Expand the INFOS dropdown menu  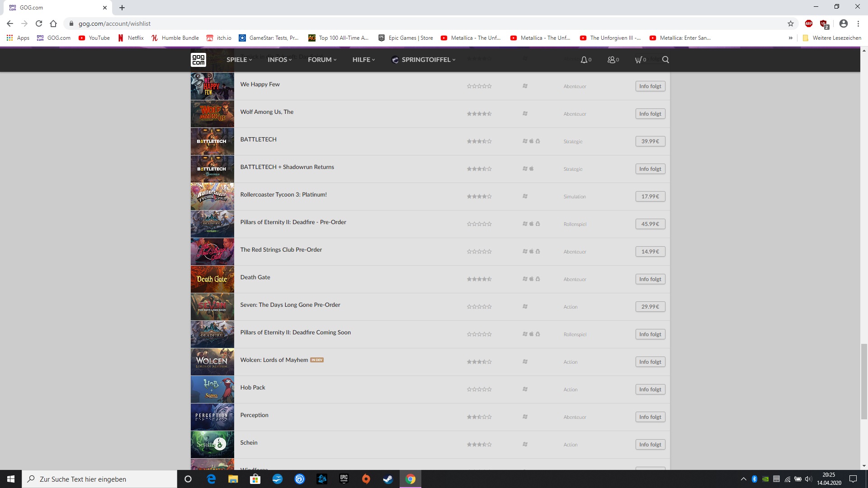(x=279, y=60)
